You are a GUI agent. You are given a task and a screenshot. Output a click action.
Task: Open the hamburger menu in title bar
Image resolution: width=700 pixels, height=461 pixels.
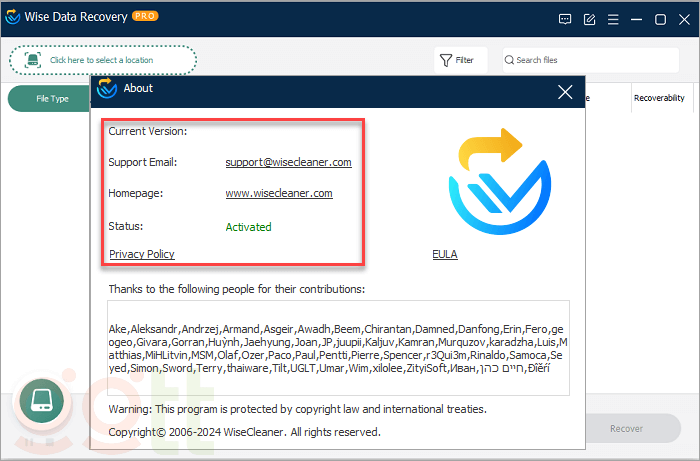pyautogui.click(x=612, y=19)
